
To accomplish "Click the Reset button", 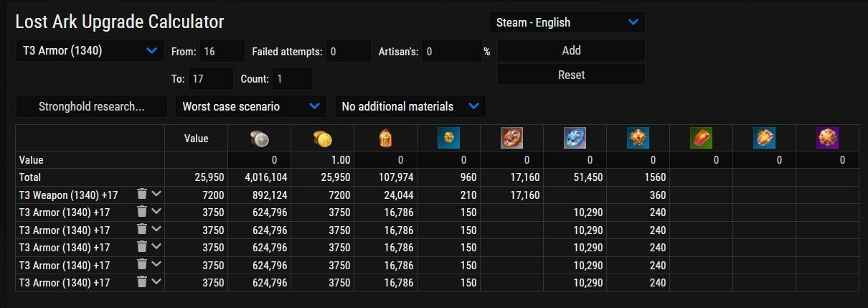I will coord(571,75).
